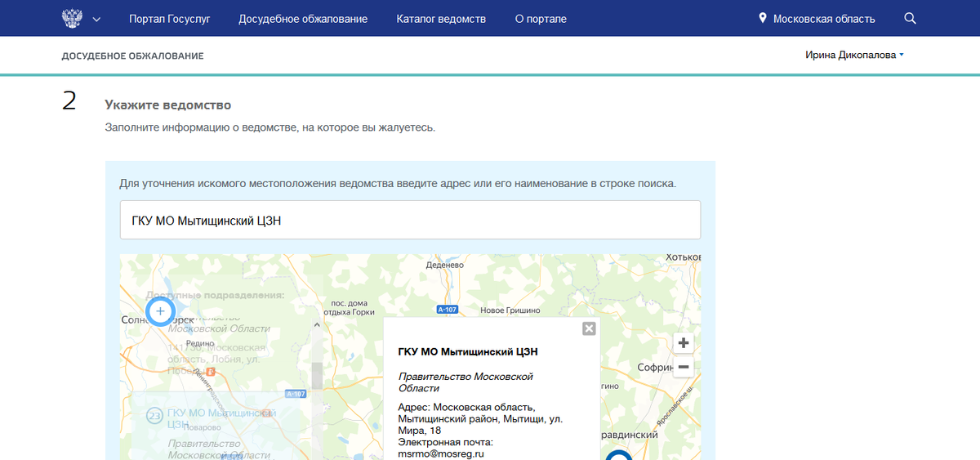Click the ДОСУДЕБНОЕ ОБЖАЛОВАНИЕ section heading

(x=132, y=56)
